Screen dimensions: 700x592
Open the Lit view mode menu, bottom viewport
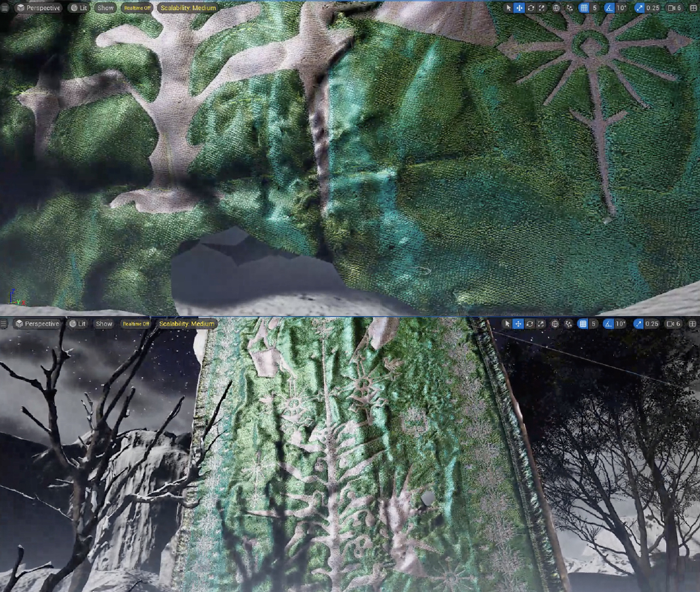point(78,324)
